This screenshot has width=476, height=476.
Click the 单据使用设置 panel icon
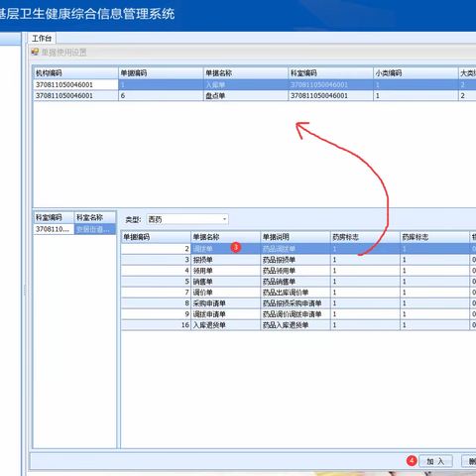[35, 52]
